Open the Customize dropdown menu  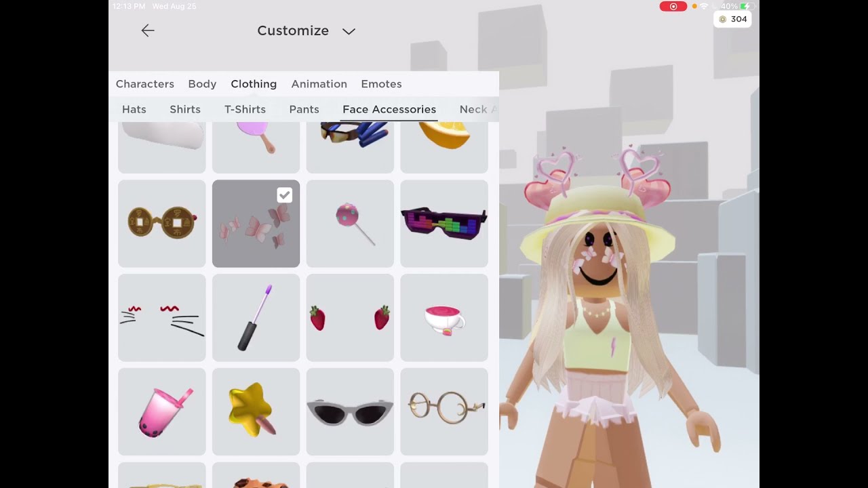click(x=306, y=30)
